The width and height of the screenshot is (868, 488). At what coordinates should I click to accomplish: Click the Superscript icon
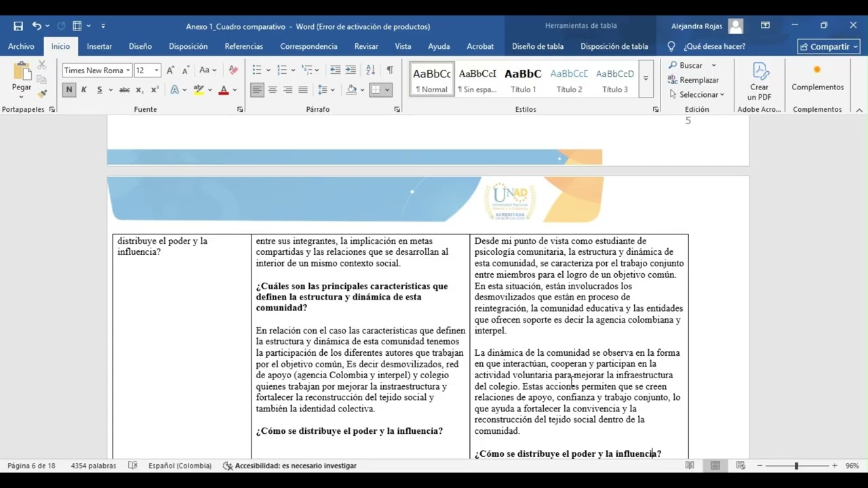coord(155,89)
